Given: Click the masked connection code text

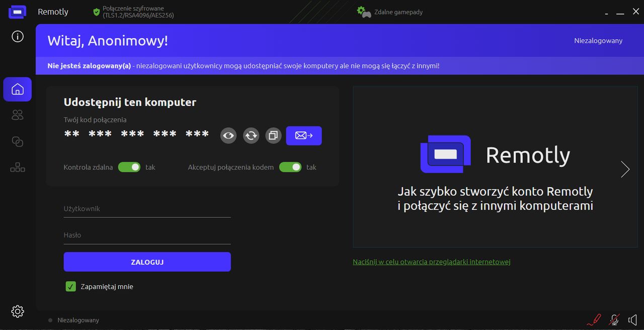Looking at the screenshot, I should (137, 134).
